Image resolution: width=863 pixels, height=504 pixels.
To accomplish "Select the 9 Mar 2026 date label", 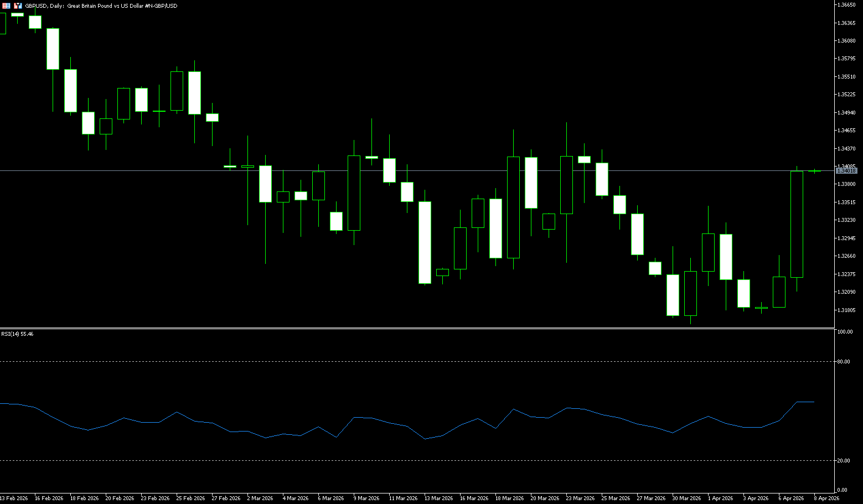I will click(x=366, y=498).
